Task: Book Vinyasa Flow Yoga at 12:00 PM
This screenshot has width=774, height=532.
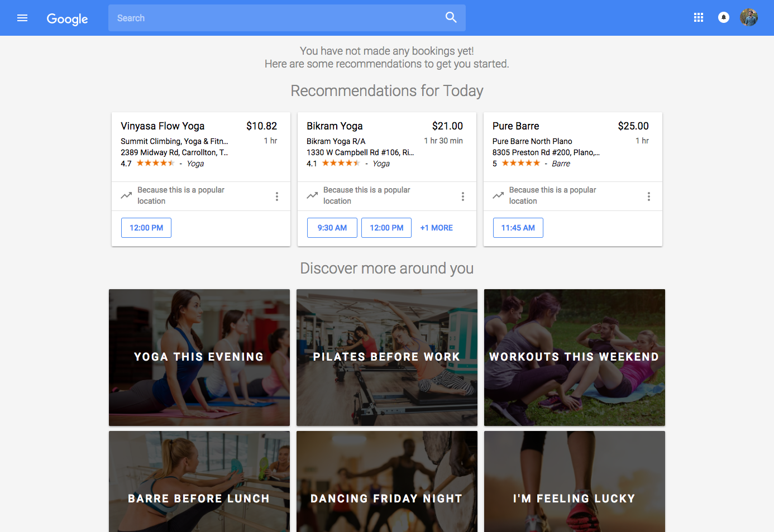Action: coord(146,228)
